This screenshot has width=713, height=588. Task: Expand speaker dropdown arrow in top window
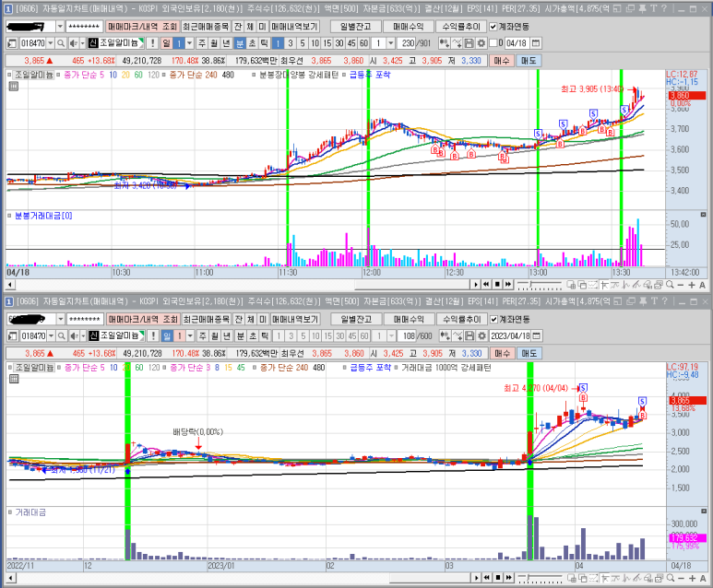[82, 43]
